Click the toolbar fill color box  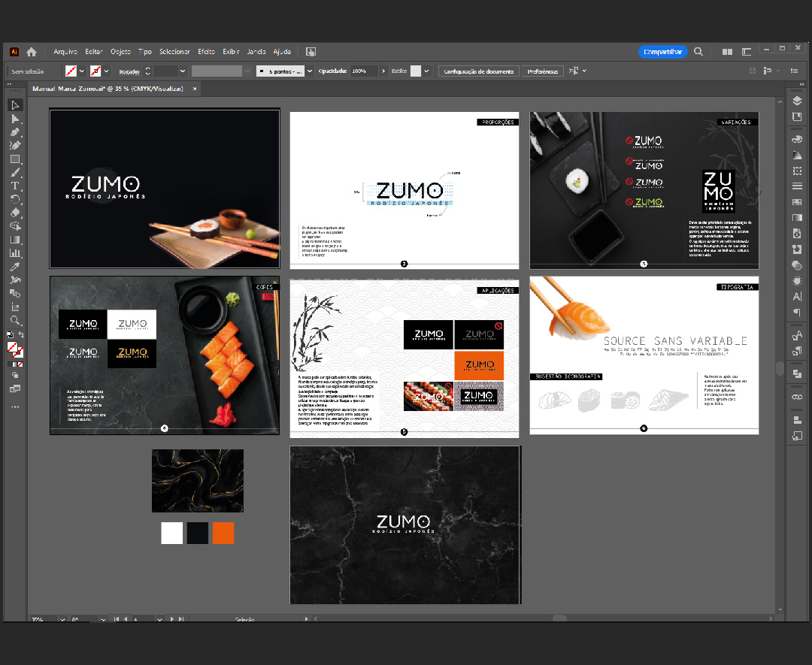tap(13, 347)
